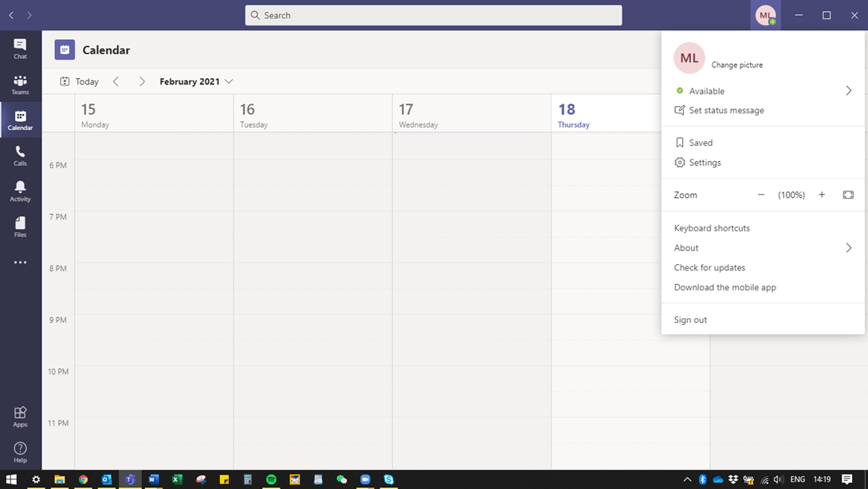Open the Apps store icon

[x=20, y=416]
